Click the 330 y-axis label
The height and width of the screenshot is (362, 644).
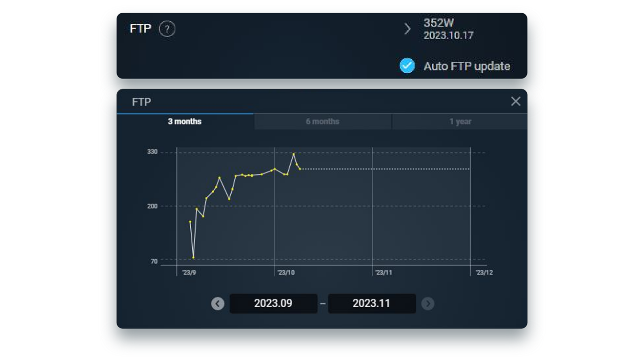click(152, 152)
